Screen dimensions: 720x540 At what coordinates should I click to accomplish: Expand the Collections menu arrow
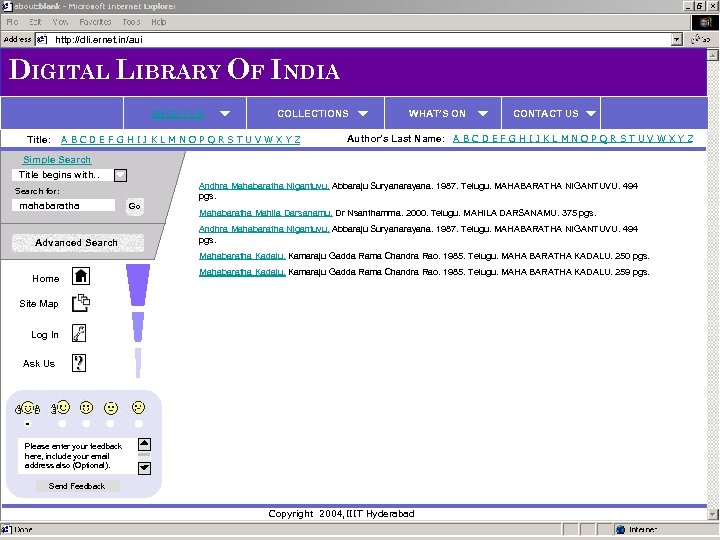pyautogui.click(x=363, y=113)
